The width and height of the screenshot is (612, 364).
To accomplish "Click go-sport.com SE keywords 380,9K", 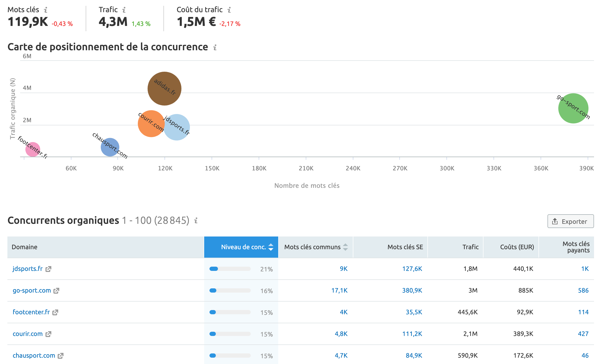I will point(412,290).
